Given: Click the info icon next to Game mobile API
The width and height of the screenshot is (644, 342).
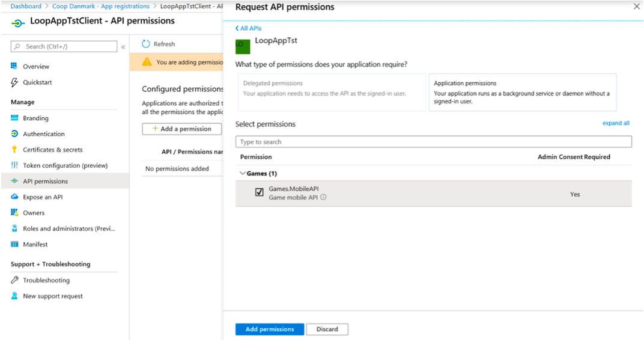Looking at the screenshot, I should (323, 197).
